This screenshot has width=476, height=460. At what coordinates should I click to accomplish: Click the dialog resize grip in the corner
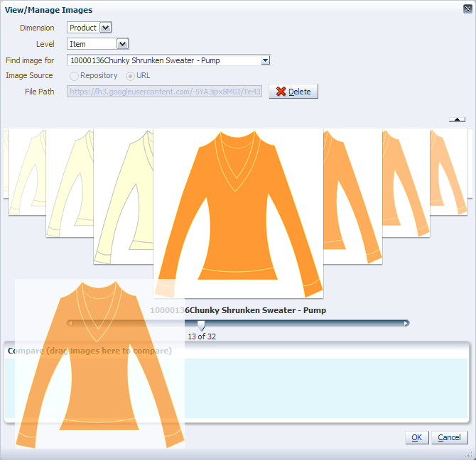point(469,454)
